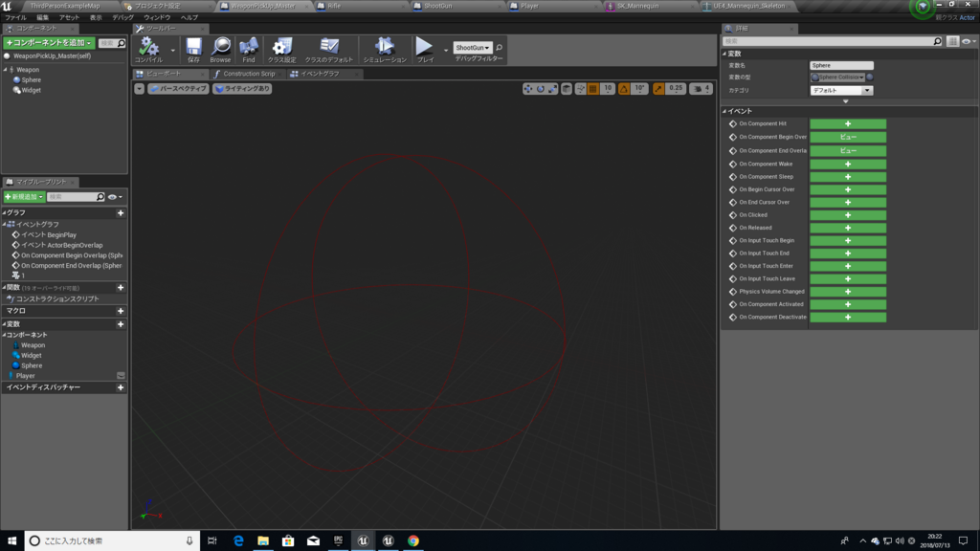Toggle scale snapping in the viewport
Image resolution: width=980 pixels, height=551 pixels.
click(658, 89)
